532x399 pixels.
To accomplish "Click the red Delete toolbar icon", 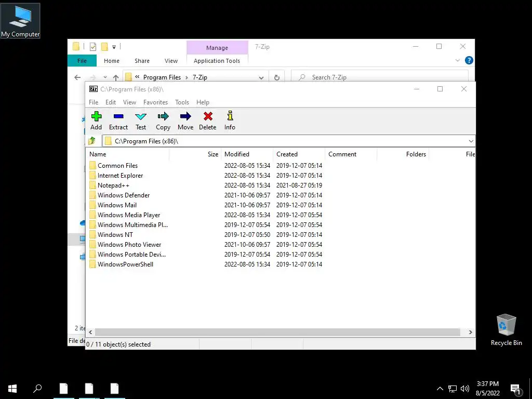I will [208, 116].
